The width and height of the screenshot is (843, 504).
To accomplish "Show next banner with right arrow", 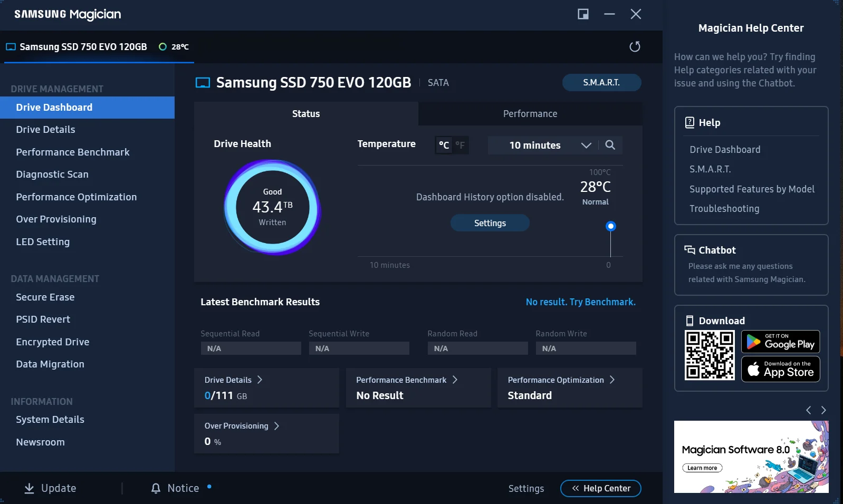I will point(823,410).
